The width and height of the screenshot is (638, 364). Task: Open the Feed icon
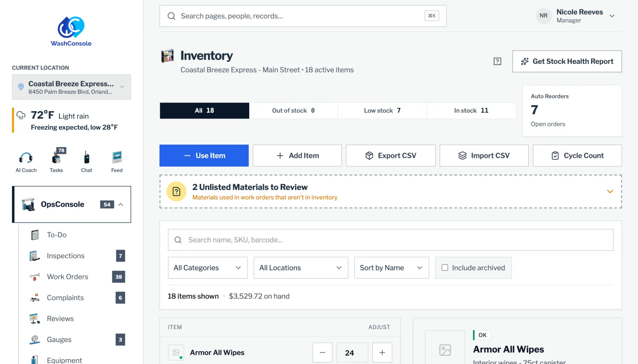(x=117, y=158)
